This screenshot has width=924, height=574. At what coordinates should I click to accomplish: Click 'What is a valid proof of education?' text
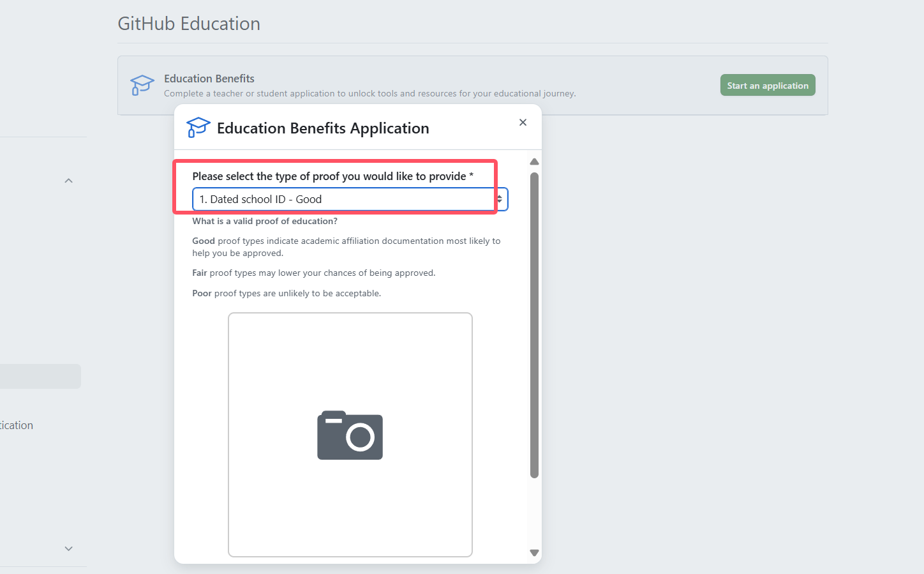(x=265, y=221)
